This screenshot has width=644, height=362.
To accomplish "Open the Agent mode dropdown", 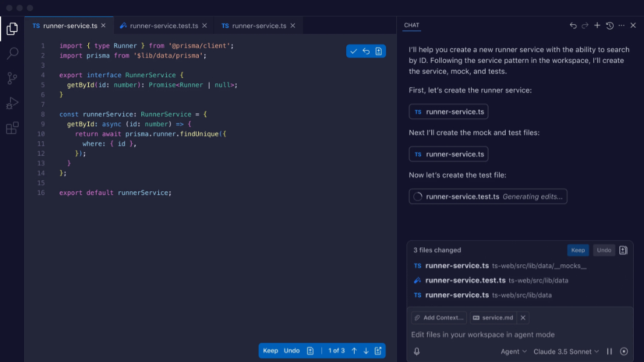I will coord(514,351).
